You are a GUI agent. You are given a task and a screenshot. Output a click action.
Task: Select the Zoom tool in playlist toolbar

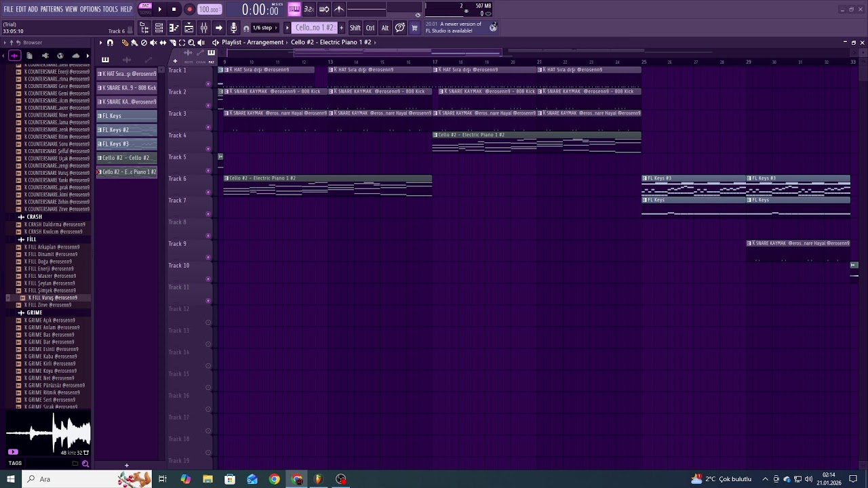coord(191,43)
